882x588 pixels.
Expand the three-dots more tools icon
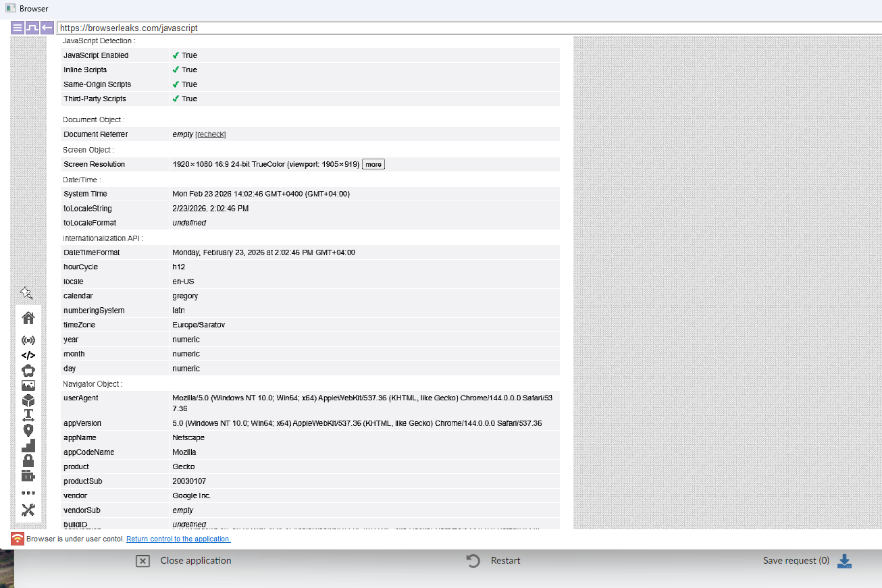point(28,493)
